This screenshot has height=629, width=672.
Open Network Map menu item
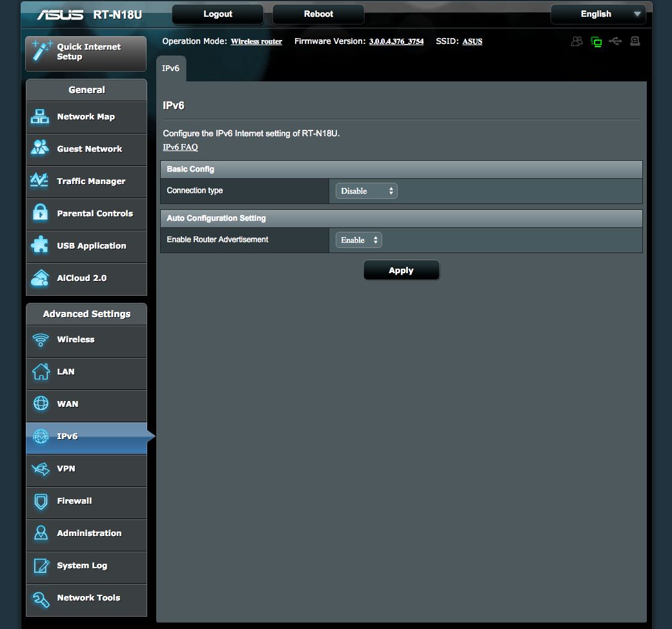click(x=86, y=117)
